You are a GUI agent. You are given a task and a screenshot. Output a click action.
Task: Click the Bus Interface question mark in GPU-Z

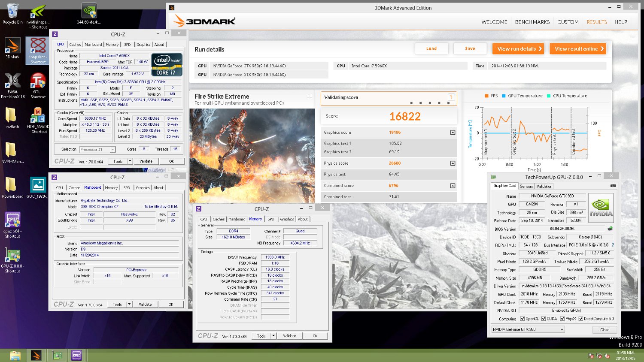point(613,245)
